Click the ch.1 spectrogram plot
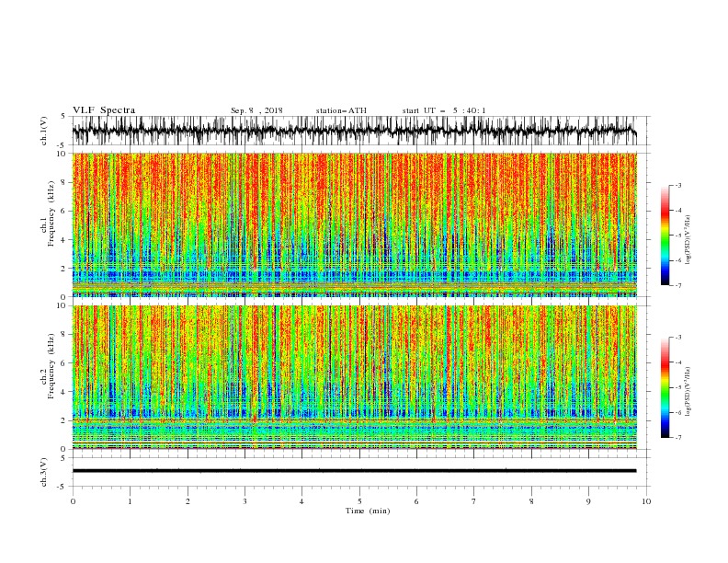 tap(355, 224)
